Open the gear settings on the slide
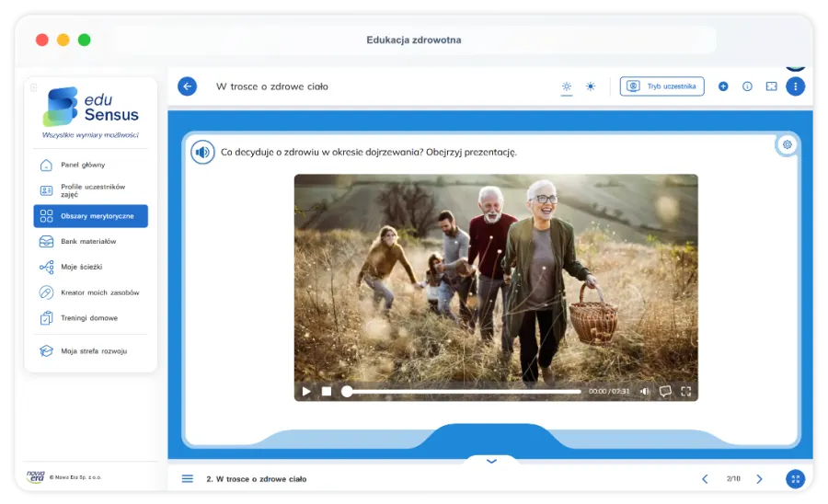The image size is (828, 504). coord(787,144)
